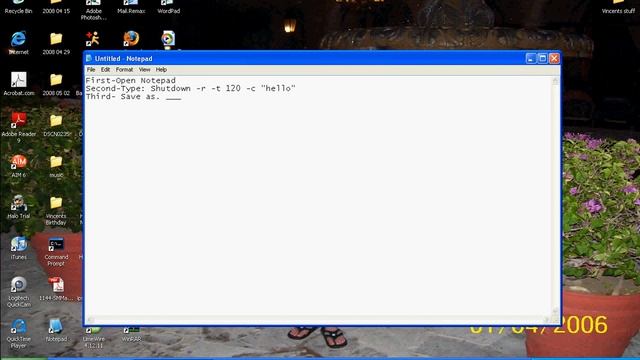Screen dimensions: 640x360
Task: Click the "hello" text in quotes
Action: (278, 89)
